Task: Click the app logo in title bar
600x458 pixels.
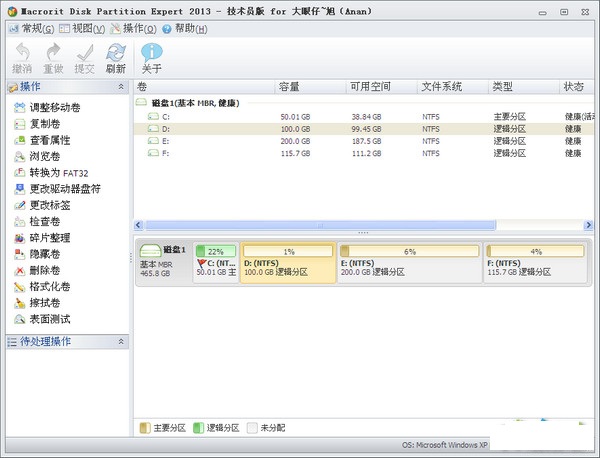Action: tap(12, 11)
